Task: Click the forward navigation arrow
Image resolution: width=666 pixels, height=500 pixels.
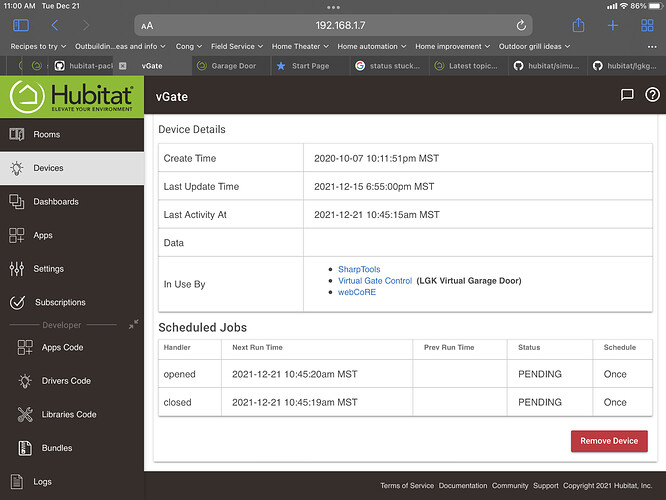Action: point(86,25)
